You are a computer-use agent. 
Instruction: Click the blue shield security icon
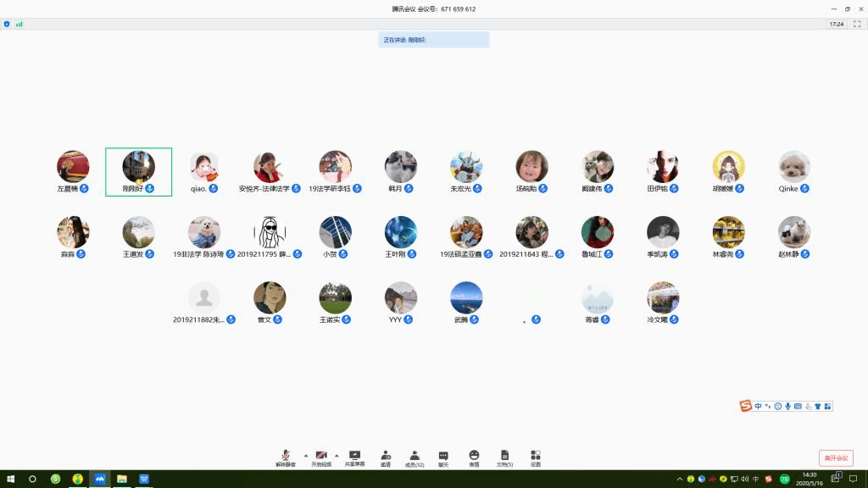pos(7,24)
